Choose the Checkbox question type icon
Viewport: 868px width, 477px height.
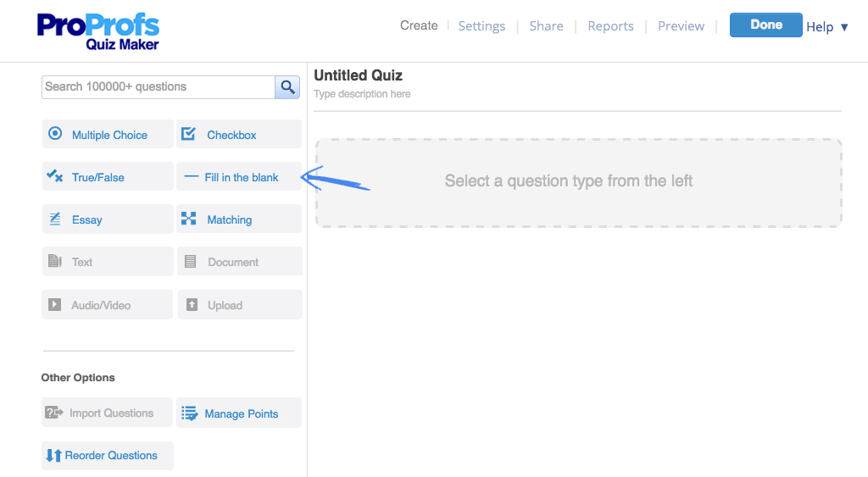(188, 133)
